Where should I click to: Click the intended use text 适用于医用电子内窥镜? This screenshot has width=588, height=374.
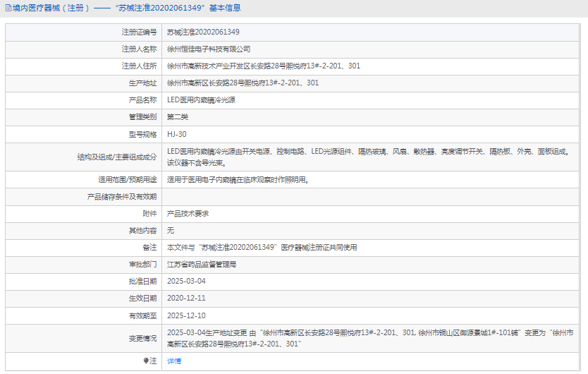(x=238, y=180)
